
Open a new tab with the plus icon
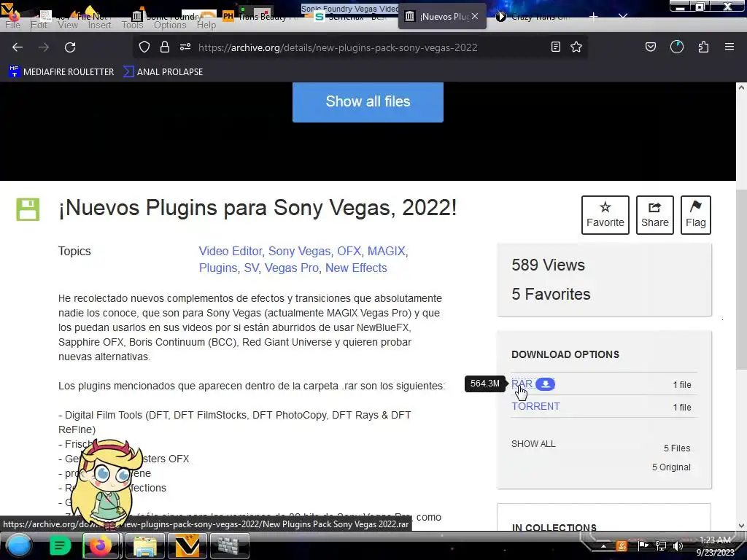tap(593, 17)
